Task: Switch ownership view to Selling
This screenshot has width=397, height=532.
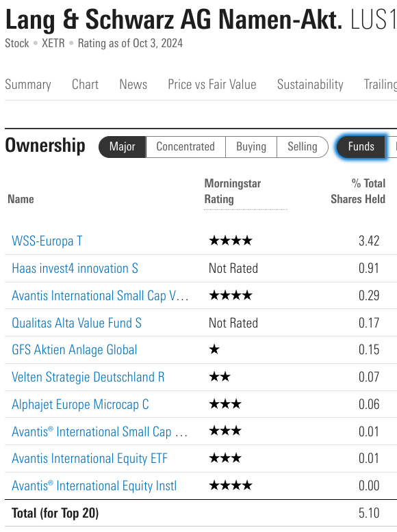Action: [303, 146]
